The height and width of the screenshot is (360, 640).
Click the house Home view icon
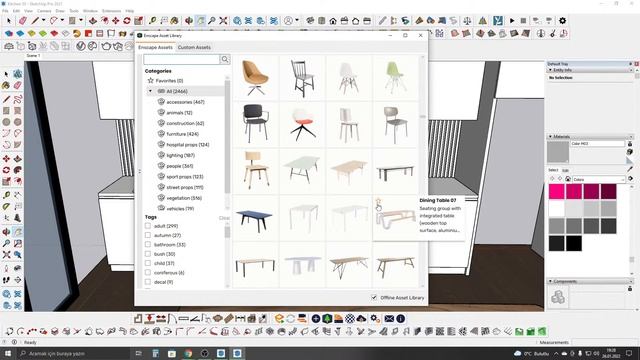[x=333, y=20]
